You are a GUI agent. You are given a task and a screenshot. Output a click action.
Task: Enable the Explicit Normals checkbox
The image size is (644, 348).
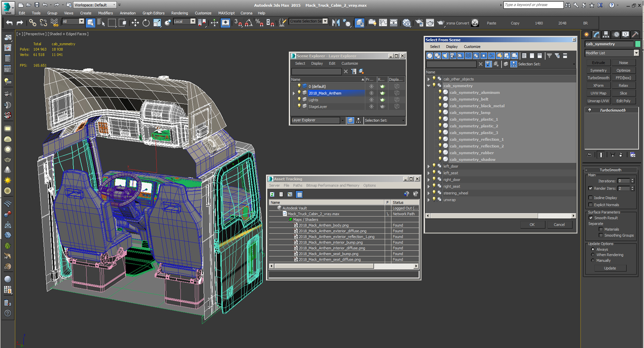pyautogui.click(x=590, y=205)
